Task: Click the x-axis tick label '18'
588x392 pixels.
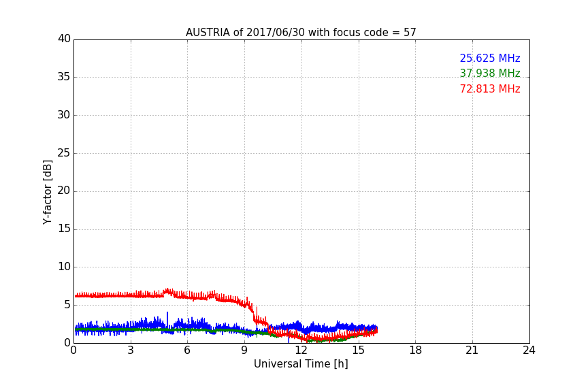Action: (x=416, y=350)
